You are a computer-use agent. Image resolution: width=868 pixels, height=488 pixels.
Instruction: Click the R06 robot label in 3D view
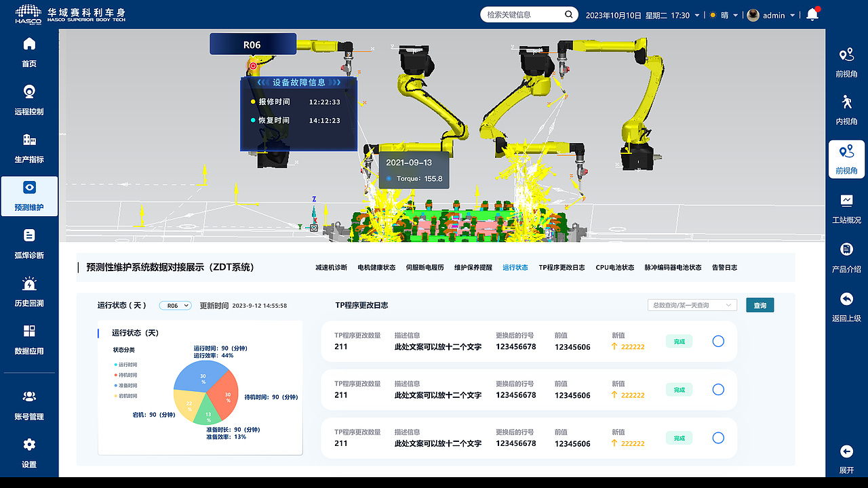[252, 45]
